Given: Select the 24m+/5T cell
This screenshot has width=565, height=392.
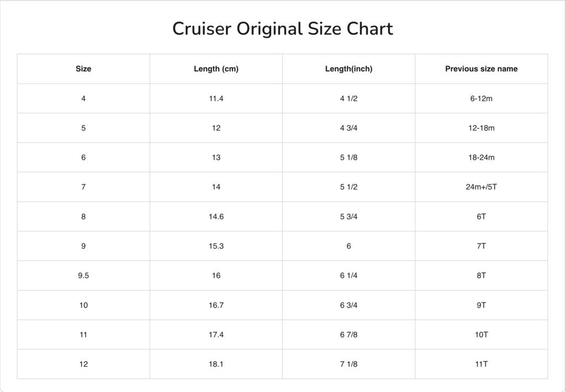Looking at the screenshot, I should (x=481, y=187).
